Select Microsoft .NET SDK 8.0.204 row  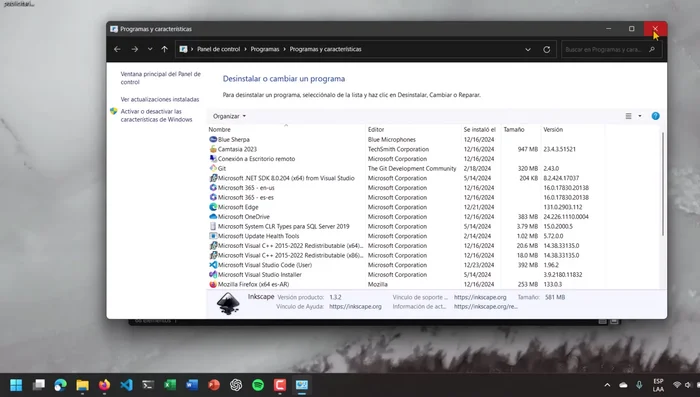406,178
